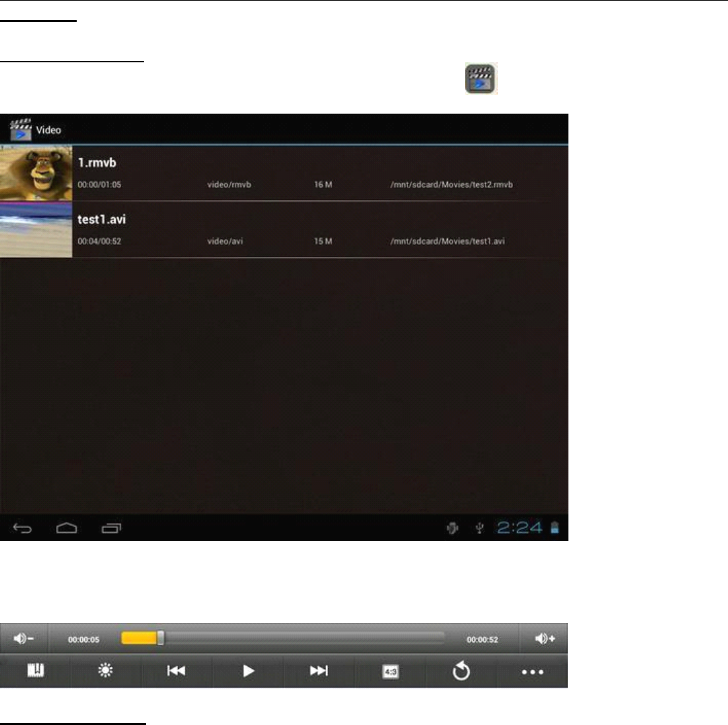Click the beach thumbnail of test1.avi

(36, 229)
